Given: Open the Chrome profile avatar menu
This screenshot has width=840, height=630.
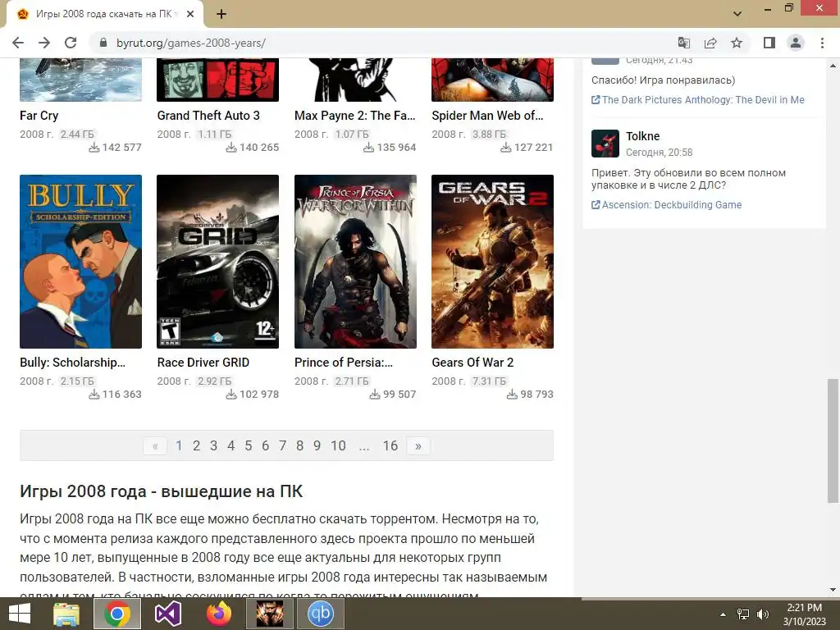Looking at the screenshot, I should coord(796,43).
